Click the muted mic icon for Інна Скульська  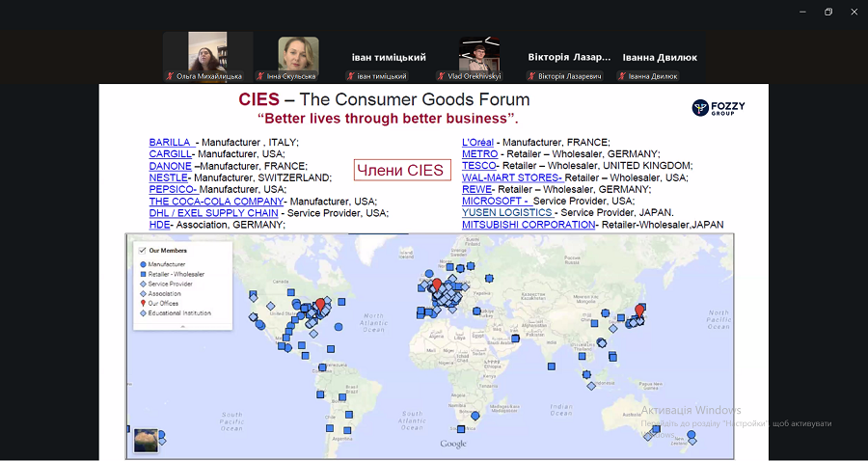point(260,76)
